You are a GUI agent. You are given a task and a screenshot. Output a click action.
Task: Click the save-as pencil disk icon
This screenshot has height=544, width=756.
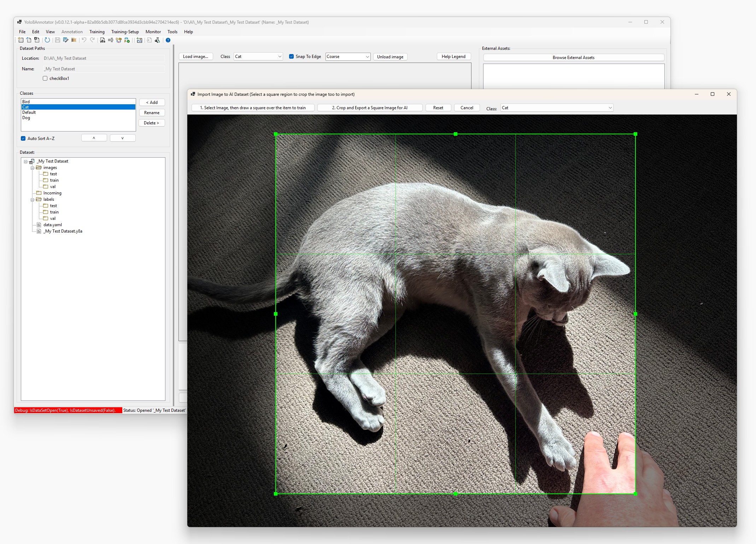(x=66, y=40)
